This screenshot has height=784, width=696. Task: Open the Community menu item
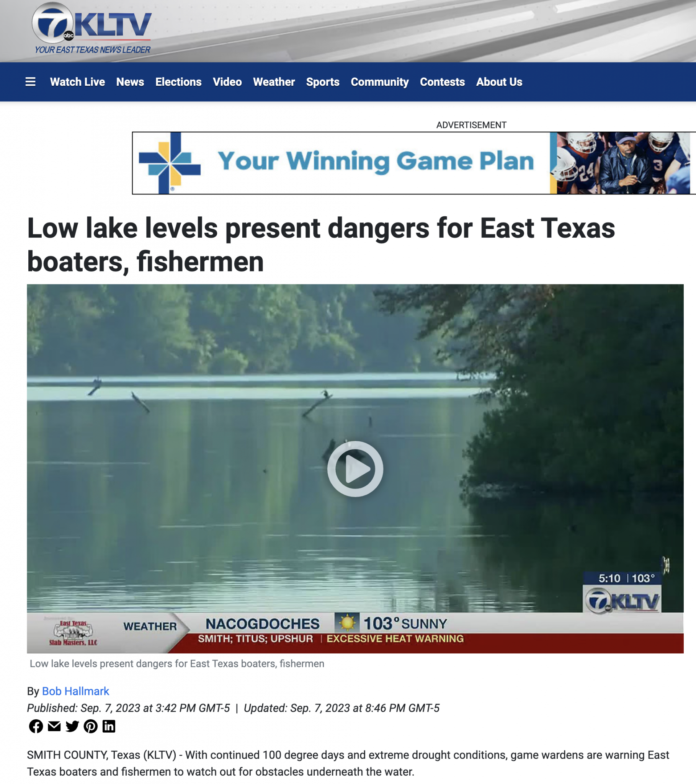[380, 82]
